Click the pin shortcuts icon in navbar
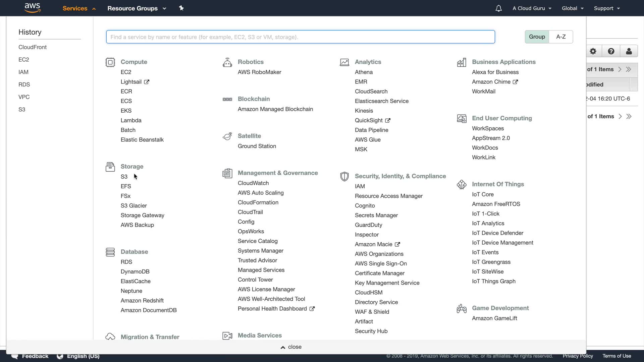Image resolution: width=644 pixels, height=362 pixels. click(x=181, y=8)
